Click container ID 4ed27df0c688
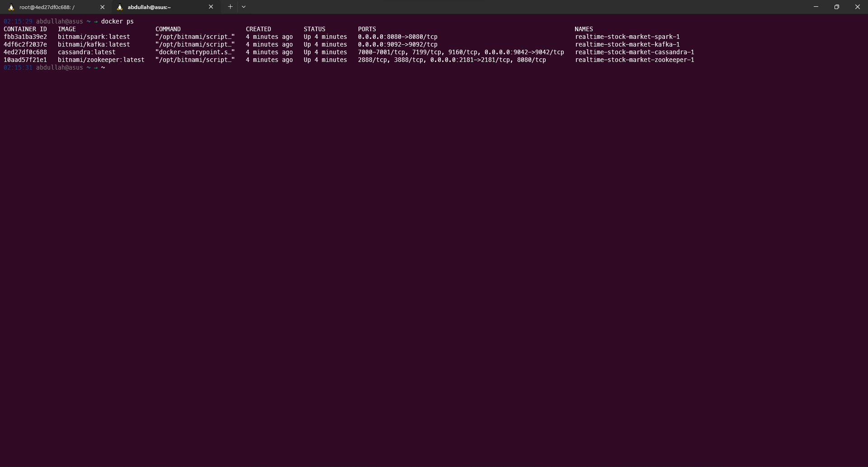Image resolution: width=868 pixels, height=467 pixels. [25, 52]
